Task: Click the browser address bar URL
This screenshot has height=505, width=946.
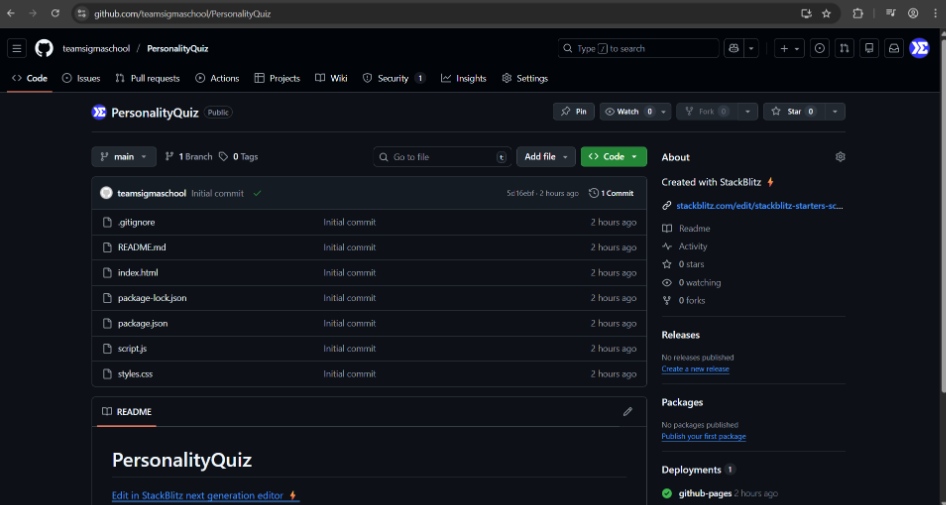Action: pos(182,13)
